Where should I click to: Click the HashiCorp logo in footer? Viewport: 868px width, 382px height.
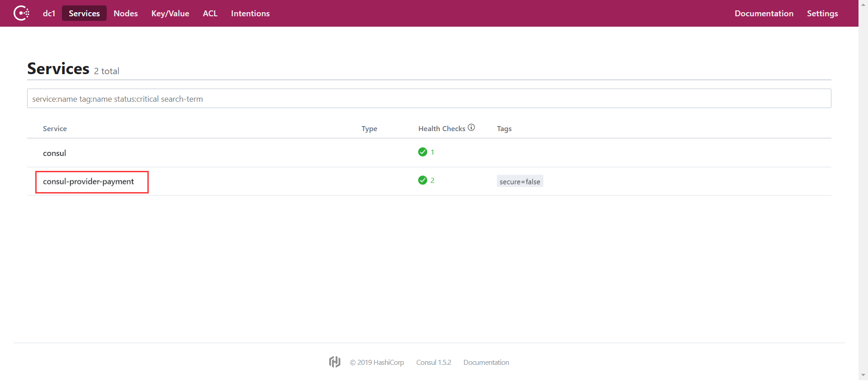(x=335, y=362)
